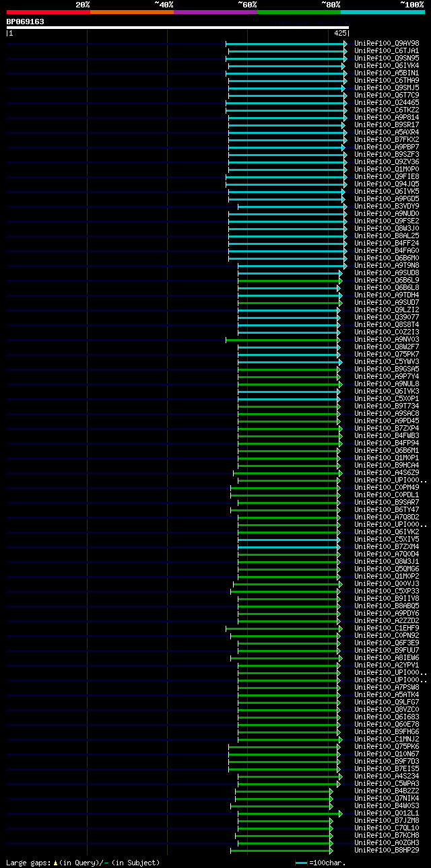
Task: Open hit UniRef100_B9T734
Action: click(387, 406)
